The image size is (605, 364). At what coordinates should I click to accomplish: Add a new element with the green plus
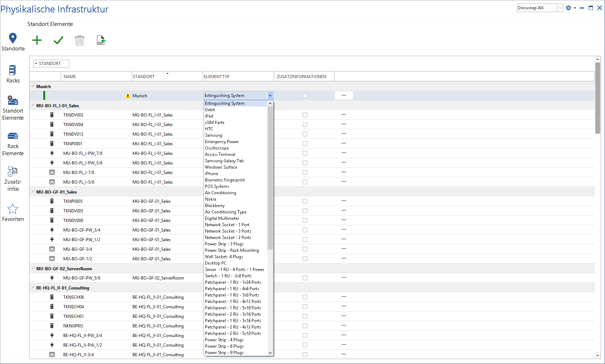point(37,40)
